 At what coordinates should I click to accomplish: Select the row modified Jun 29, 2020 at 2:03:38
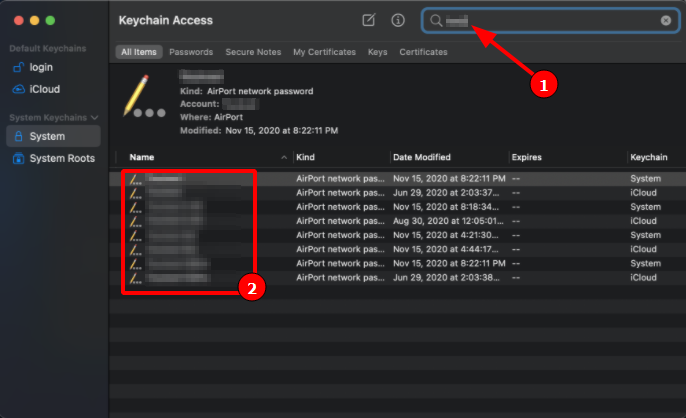tap(397, 277)
